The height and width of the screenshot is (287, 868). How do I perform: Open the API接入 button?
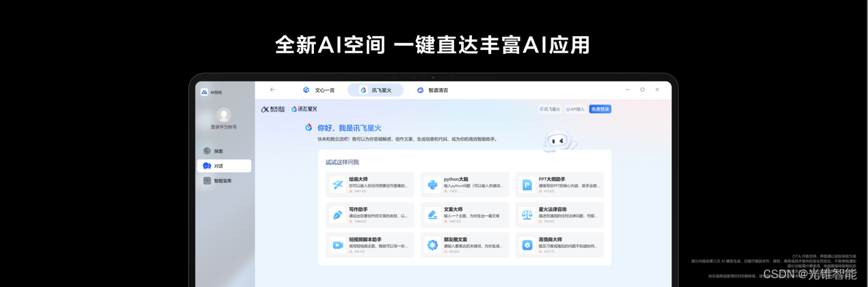point(575,109)
